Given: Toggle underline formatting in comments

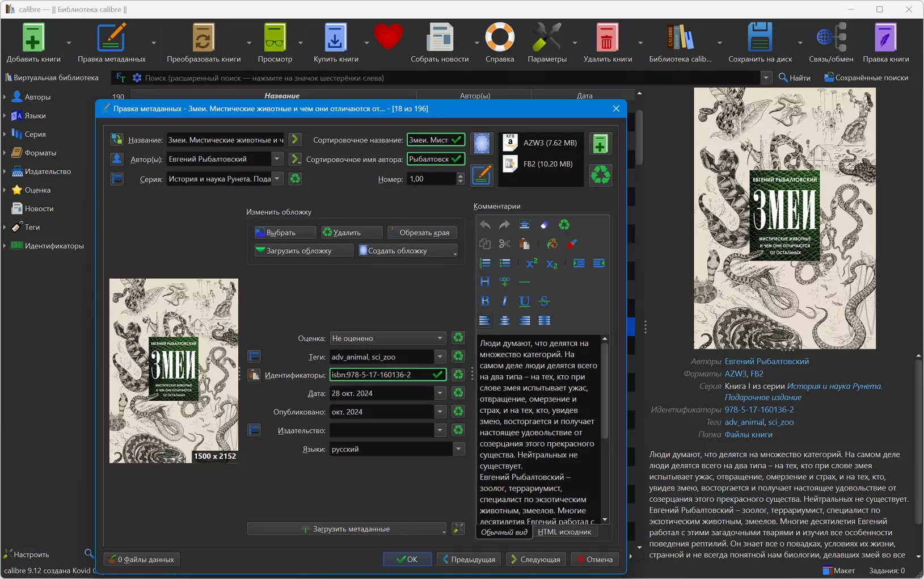Looking at the screenshot, I should 524,301.
